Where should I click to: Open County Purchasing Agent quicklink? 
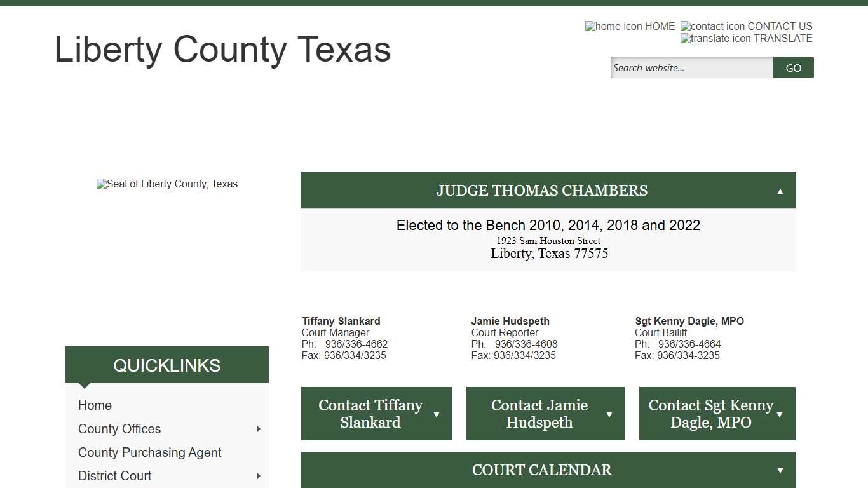[x=149, y=452]
